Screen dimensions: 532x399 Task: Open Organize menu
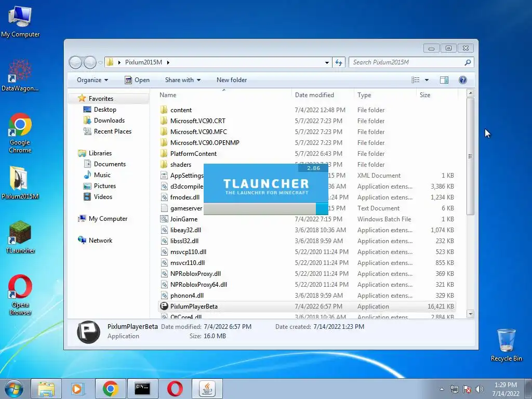(x=92, y=80)
